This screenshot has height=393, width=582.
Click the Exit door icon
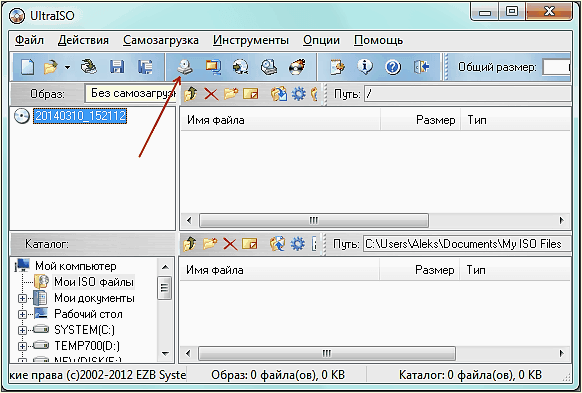click(421, 67)
